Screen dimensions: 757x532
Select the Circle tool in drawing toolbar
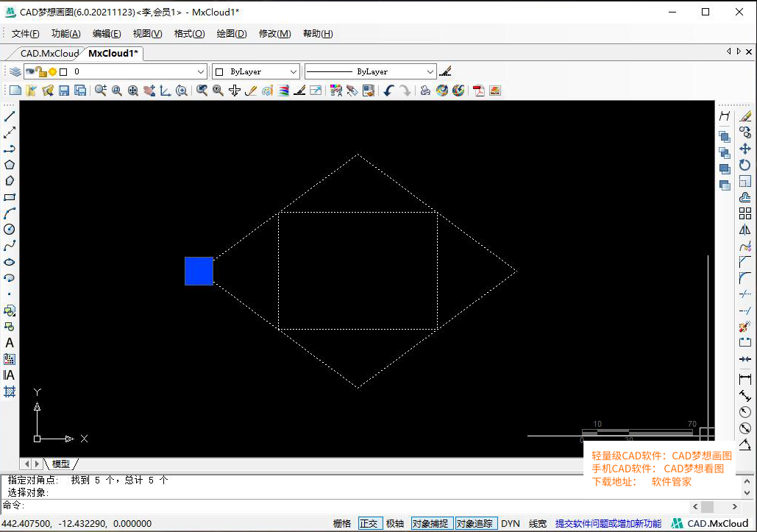(9, 229)
